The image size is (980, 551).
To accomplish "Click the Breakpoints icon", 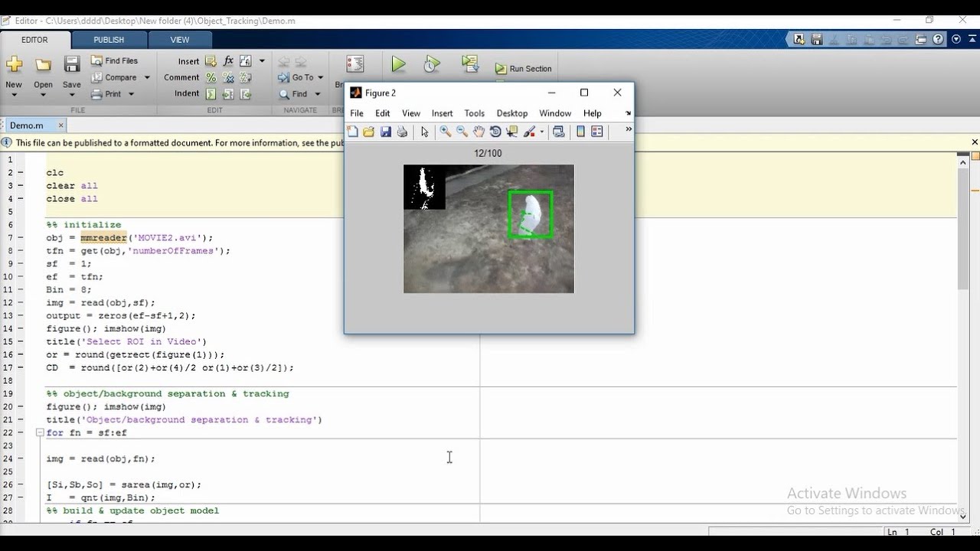I will [x=354, y=64].
